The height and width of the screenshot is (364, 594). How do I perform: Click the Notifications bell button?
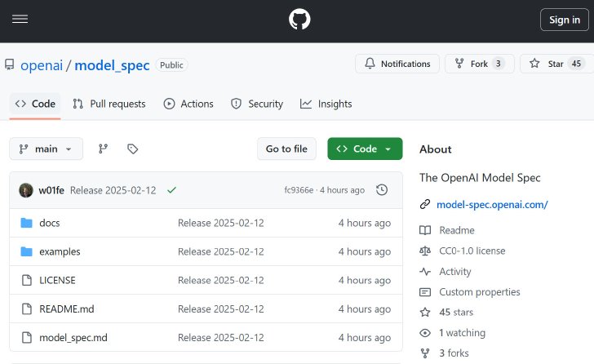pyautogui.click(x=397, y=64)
